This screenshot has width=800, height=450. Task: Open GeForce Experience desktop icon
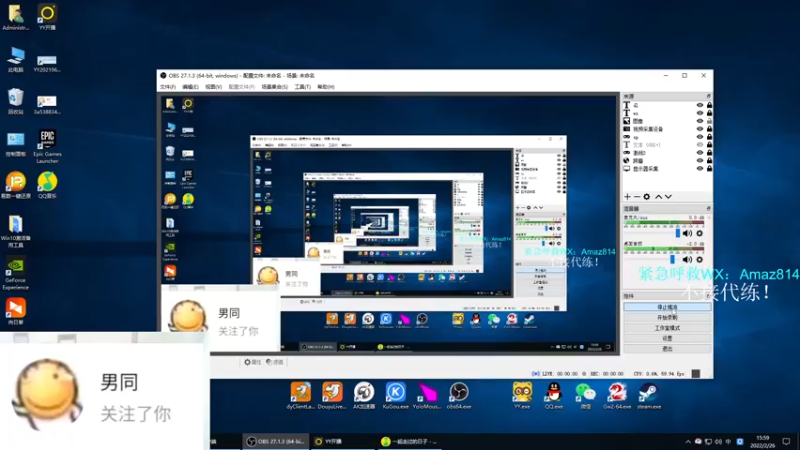(x=15, y=273)
